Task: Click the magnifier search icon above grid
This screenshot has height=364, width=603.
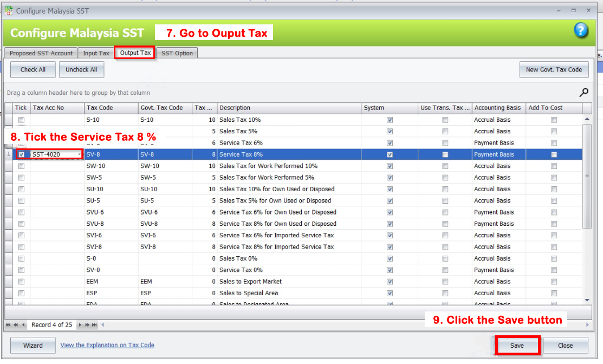Action: click(x=584, y=92)
